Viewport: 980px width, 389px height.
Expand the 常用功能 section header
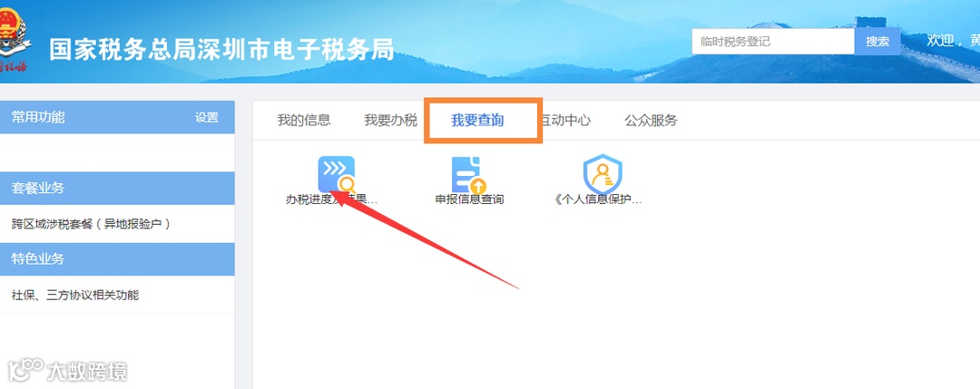click(117, 117)
